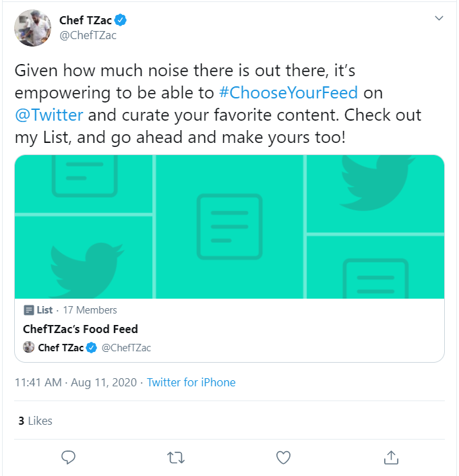The height and width of the screenshot is (476, 459).
Task: Click the reply speech bubble icon
Action: (68, 458)
